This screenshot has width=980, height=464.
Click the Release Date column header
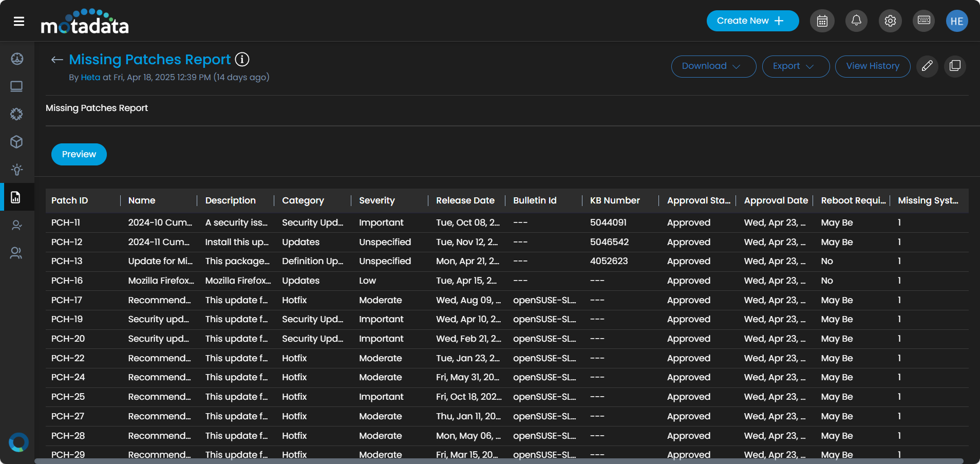pos(465,200)
